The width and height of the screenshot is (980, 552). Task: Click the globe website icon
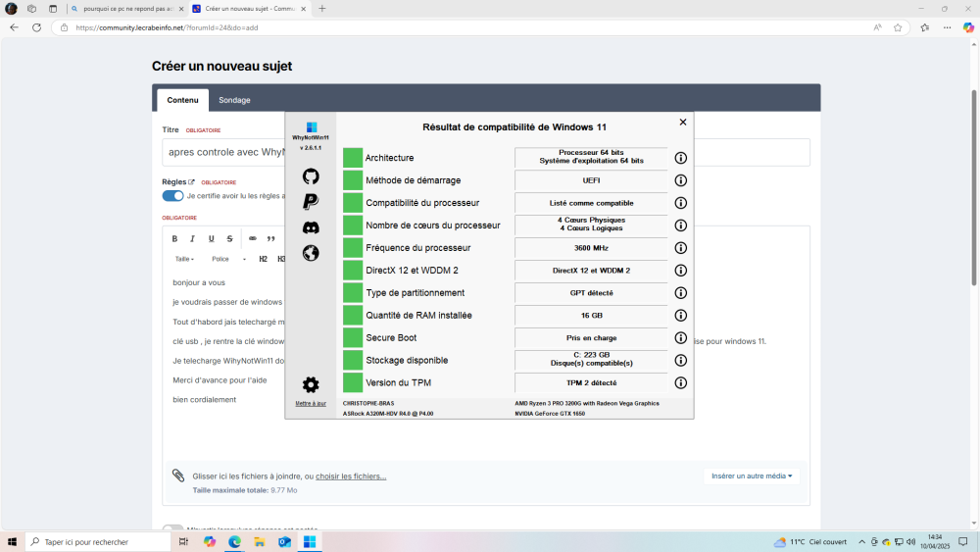311,253
